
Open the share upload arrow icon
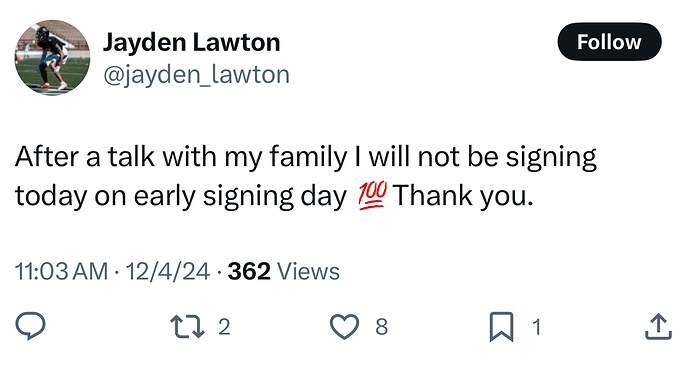[x=658, y=326]
